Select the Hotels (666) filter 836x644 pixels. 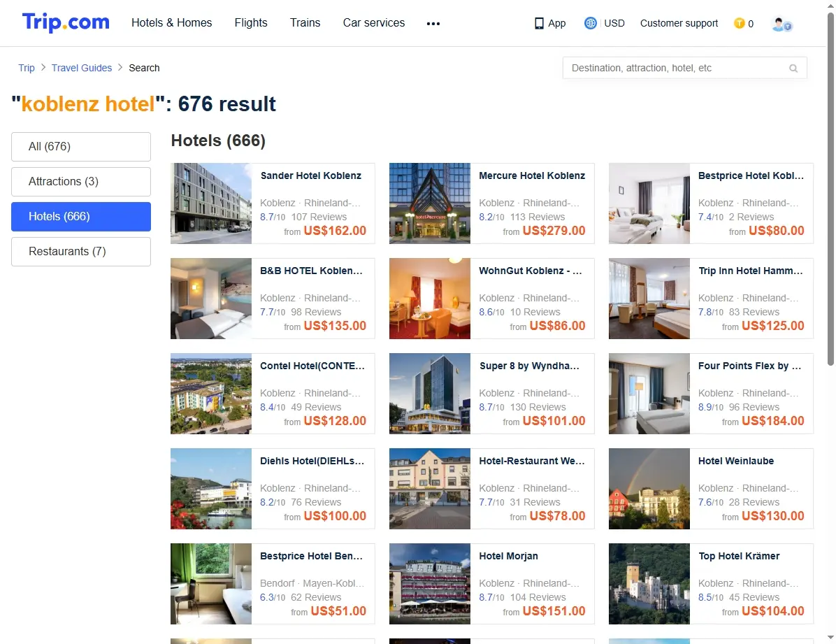81,217
